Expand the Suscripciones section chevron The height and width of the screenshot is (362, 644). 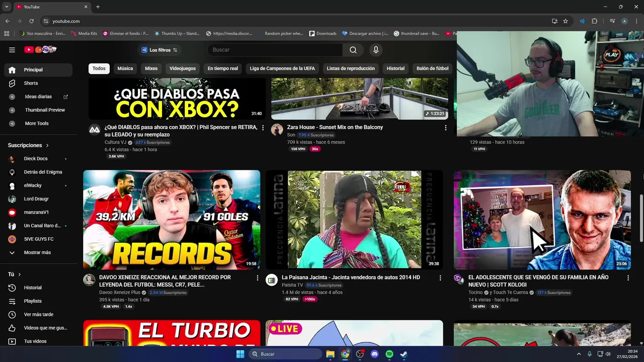coord(47,145)
